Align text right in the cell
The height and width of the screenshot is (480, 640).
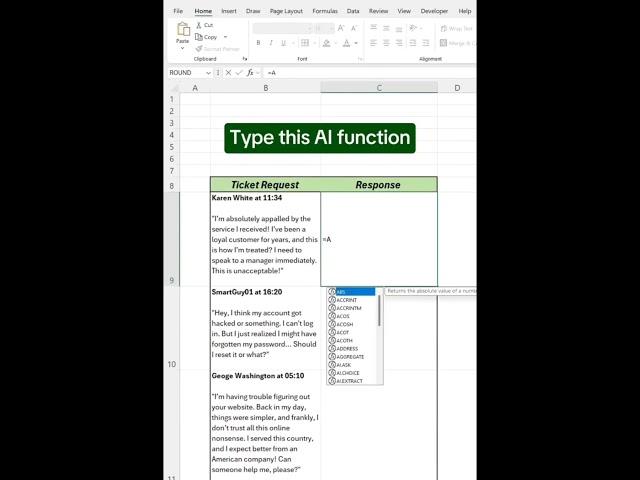pos(399,43)
